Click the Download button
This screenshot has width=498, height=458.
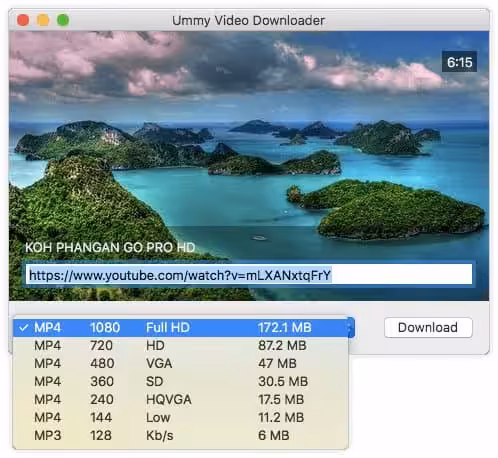click(428, 327)
